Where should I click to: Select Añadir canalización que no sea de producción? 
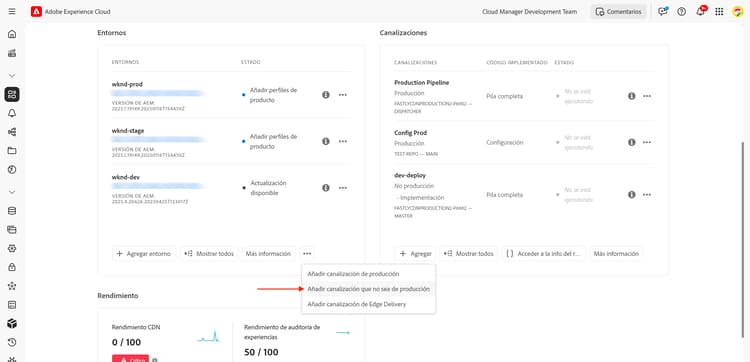click(x=368, y=289)
